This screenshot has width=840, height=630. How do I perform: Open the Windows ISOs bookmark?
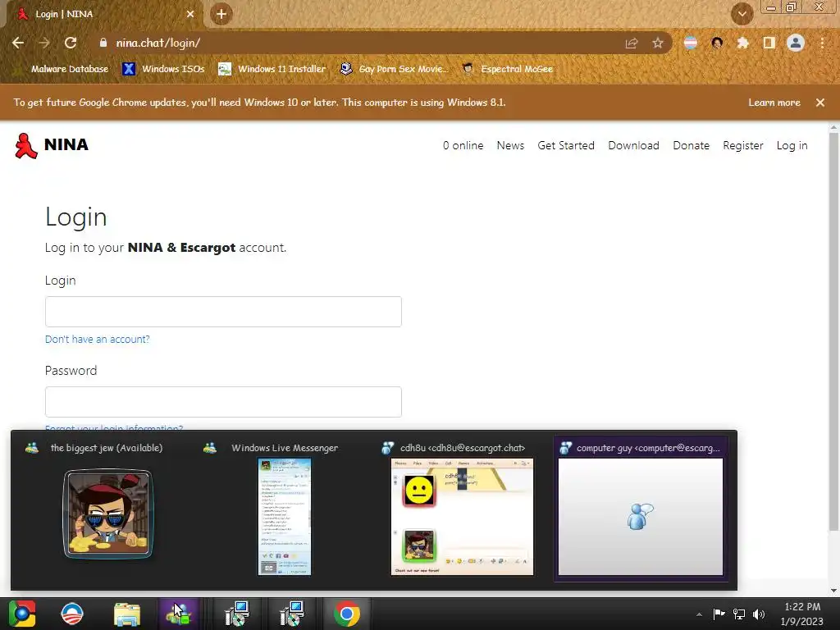tap(163, 69)
